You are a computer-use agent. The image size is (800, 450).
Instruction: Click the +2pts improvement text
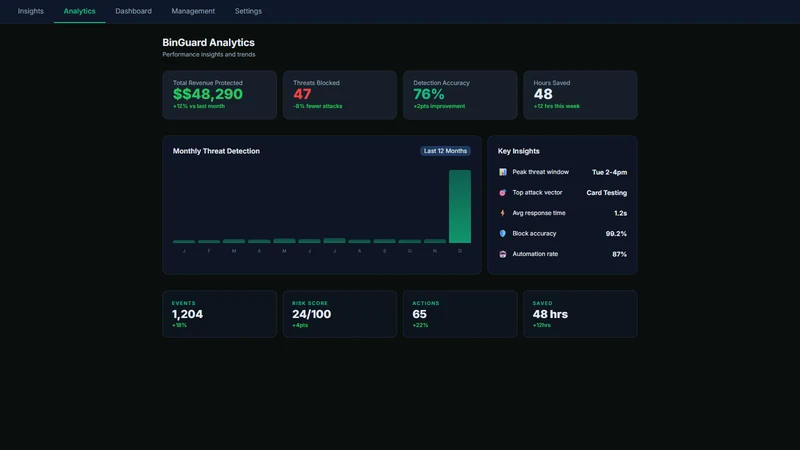coord(439,106)
